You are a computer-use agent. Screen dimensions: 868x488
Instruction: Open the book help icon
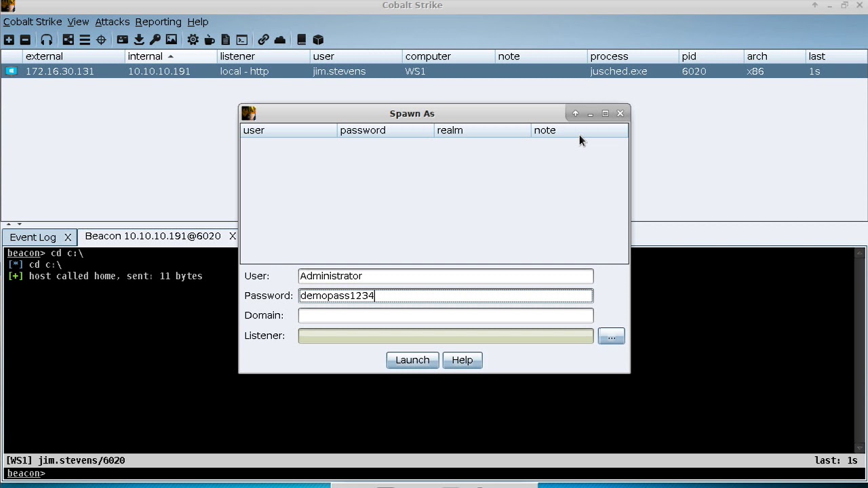point(302,40)
